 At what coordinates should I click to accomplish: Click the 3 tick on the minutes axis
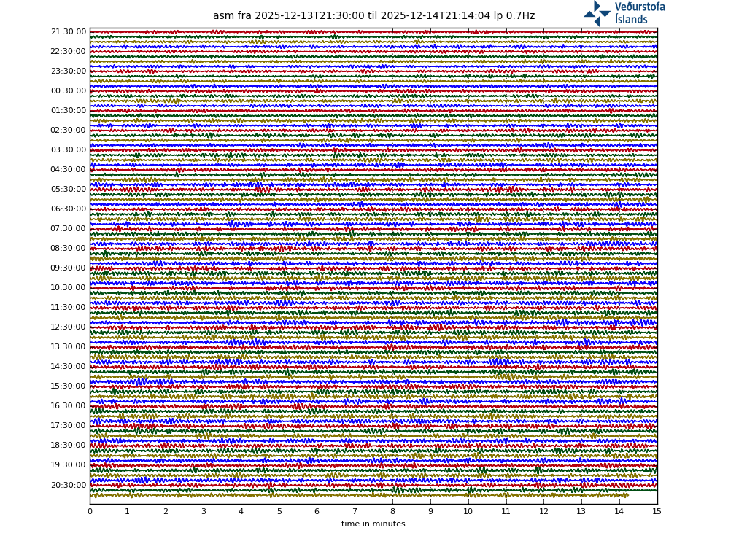click(x=204, y=511)
